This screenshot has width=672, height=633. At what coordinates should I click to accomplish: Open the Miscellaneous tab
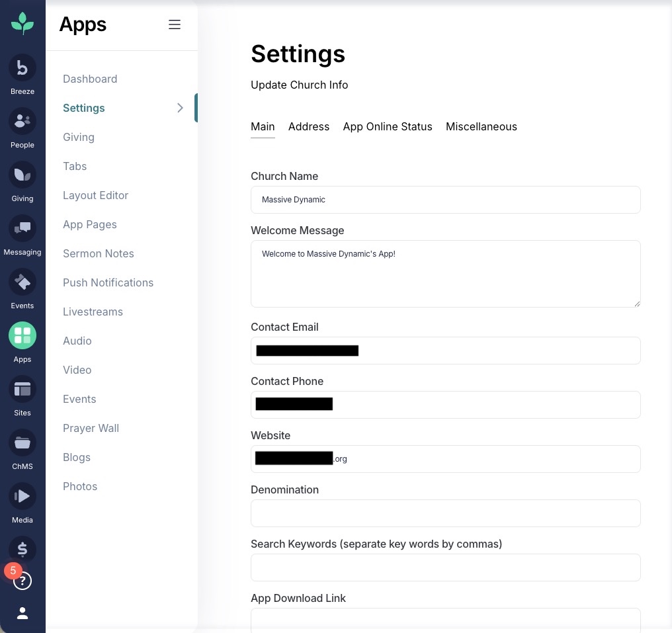(481, 126)
